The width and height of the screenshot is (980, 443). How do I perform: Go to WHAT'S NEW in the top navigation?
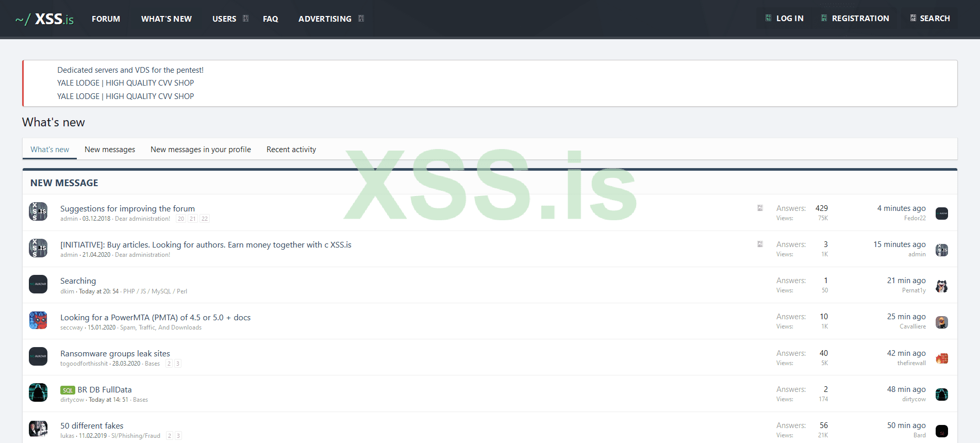[x=167, y=19]
